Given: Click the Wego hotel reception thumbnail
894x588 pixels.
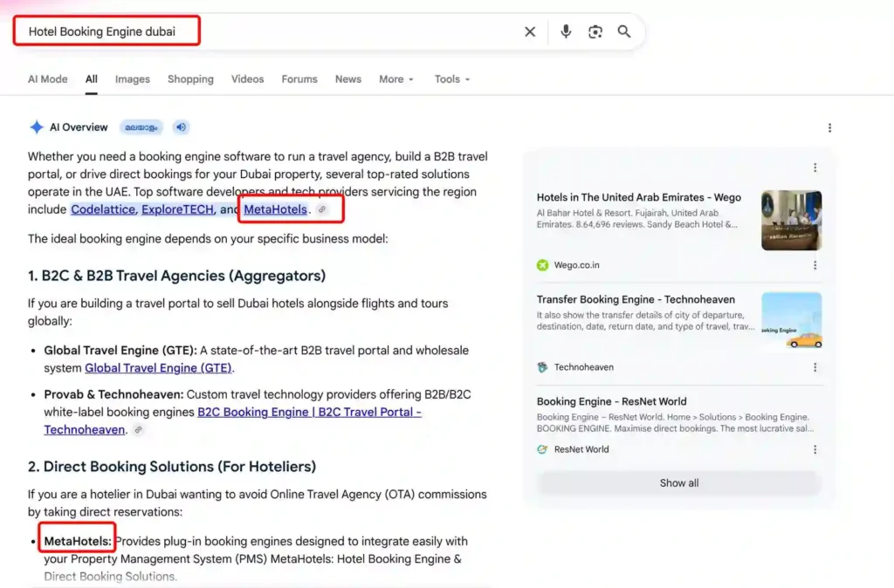Looking at the screenshot, I should click(x=791, y=220).
